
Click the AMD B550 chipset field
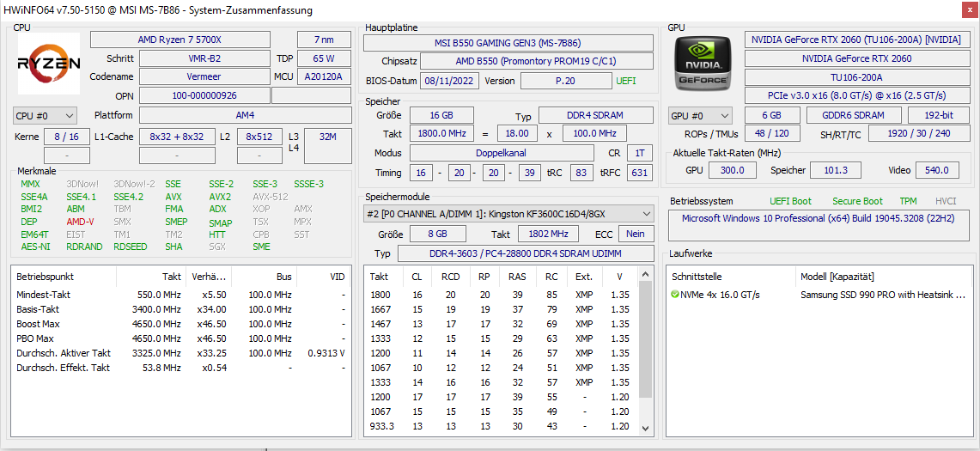pos(536,61)
